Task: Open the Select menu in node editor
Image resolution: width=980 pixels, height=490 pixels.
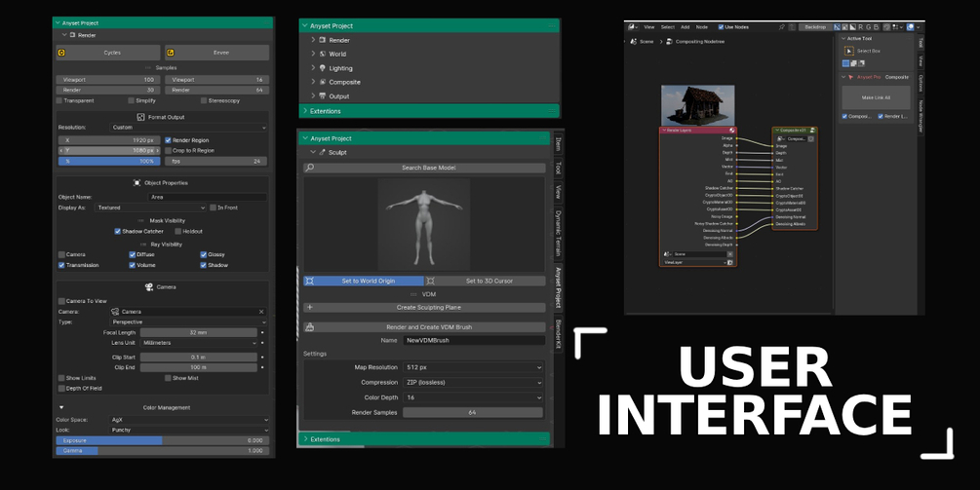Action: [x=668, y=27]
